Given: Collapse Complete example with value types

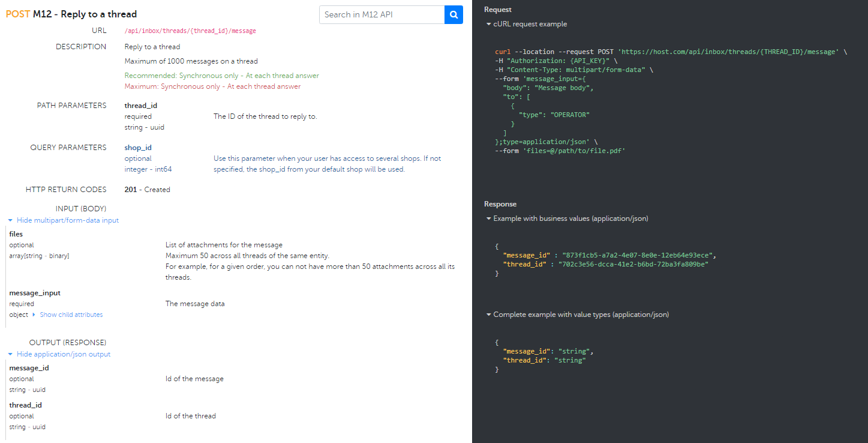Looking at the screenshot, I should [x=577, y=315].
